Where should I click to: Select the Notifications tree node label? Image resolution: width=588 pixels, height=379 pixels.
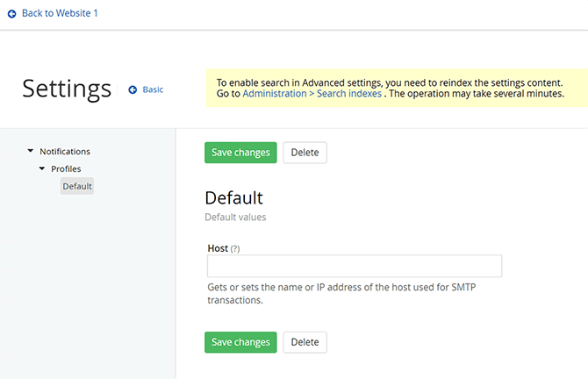65,152
